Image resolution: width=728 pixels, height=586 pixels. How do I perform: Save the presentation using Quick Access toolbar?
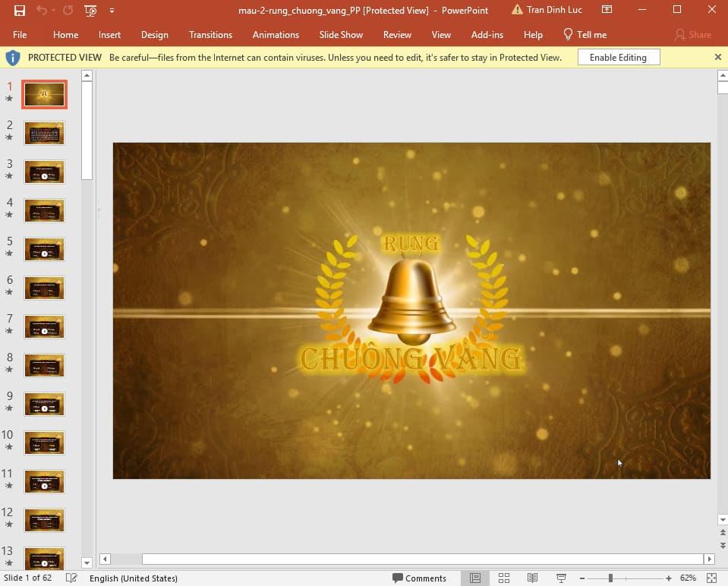pos(20,10)
